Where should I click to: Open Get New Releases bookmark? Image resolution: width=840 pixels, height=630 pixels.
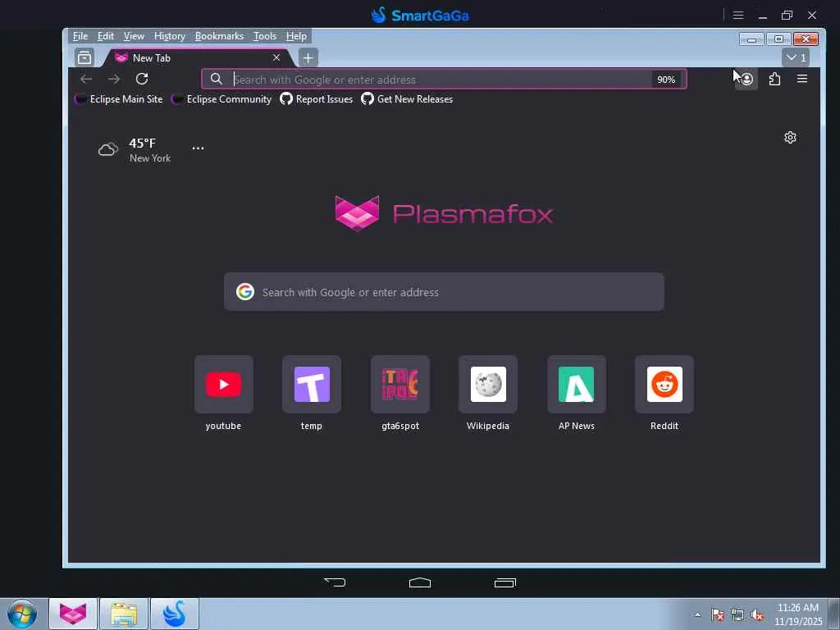407,99
